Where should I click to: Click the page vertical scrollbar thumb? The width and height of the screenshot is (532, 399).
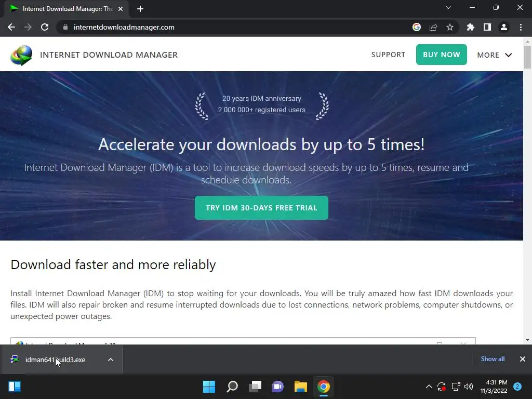(527, 57)
